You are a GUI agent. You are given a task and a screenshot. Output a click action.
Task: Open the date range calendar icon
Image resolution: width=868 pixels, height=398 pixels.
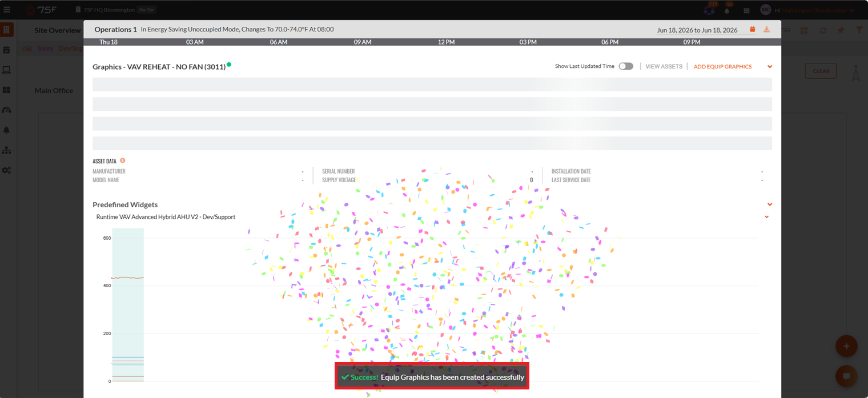[752, 29]
